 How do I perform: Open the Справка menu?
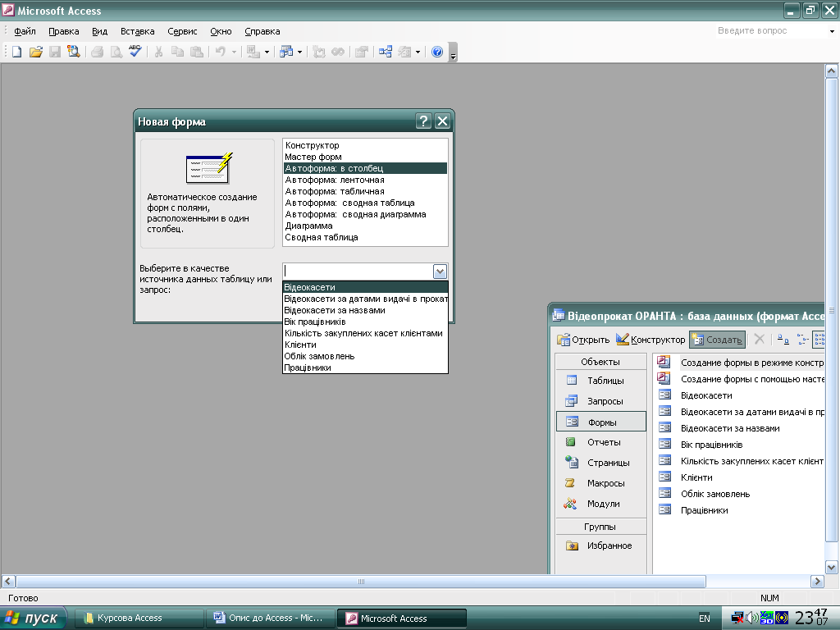262,31
